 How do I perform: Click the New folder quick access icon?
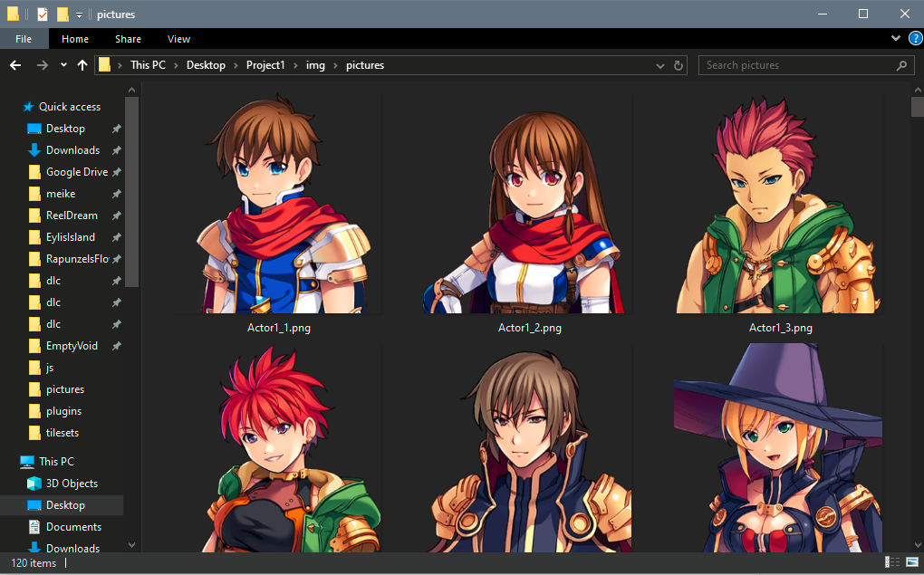point(63,14)
